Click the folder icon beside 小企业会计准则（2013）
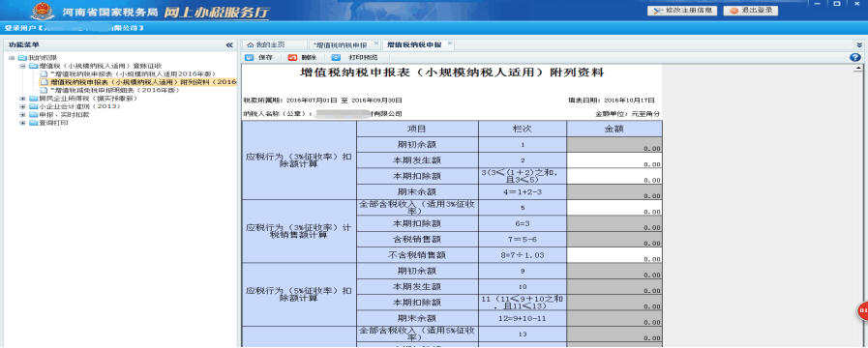The image size is (868, 348). click(33, 106)
